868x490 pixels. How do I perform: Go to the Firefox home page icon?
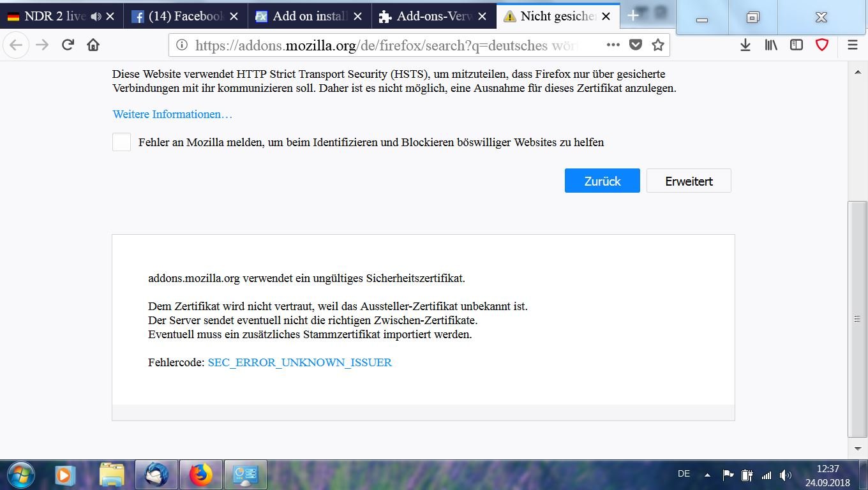93,45
